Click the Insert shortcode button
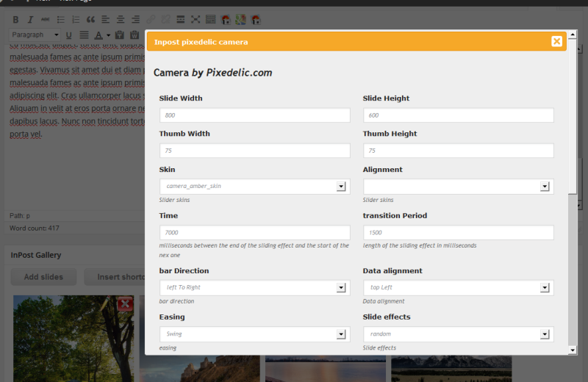Image resolution: width=588 pixels, height=382 pixels. coord(115,277)
